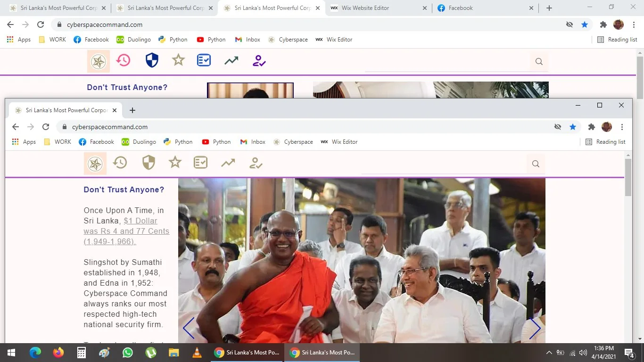Open Wix Editor bookmark in front window
Screen dimensions: 644x362
[x=339, y=142]
